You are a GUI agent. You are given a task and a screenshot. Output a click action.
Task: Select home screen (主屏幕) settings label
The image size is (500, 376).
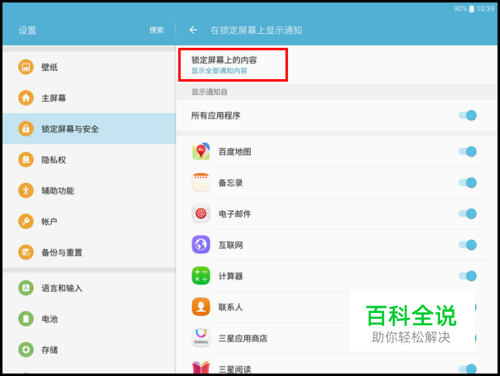pyautogui.click(x=54, y=98)
